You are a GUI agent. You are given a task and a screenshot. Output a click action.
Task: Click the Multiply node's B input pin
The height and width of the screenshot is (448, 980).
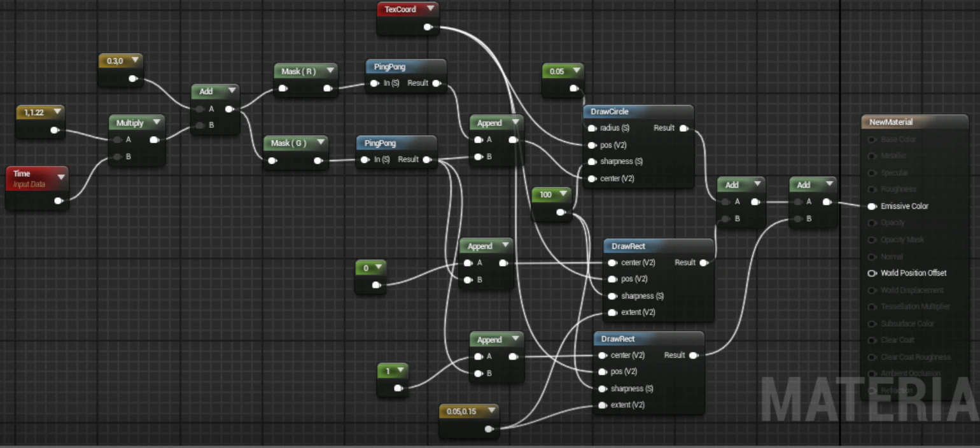point(118,157)
